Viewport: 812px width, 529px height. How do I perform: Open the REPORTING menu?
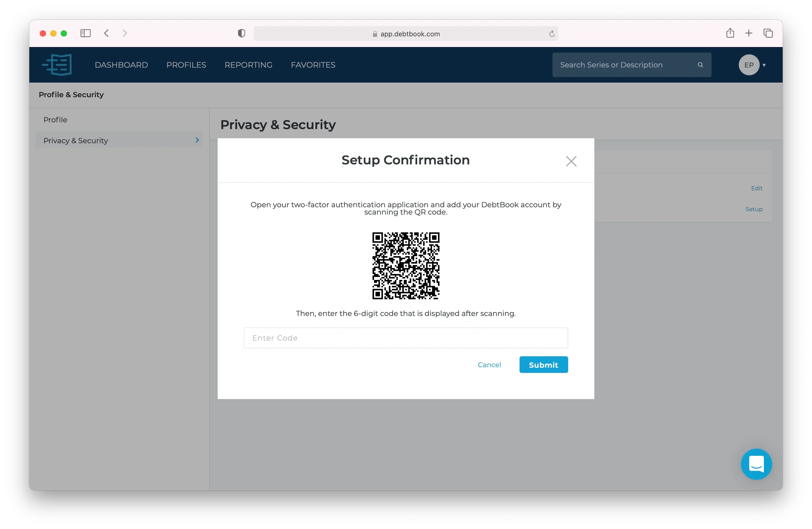coord(248,65)
